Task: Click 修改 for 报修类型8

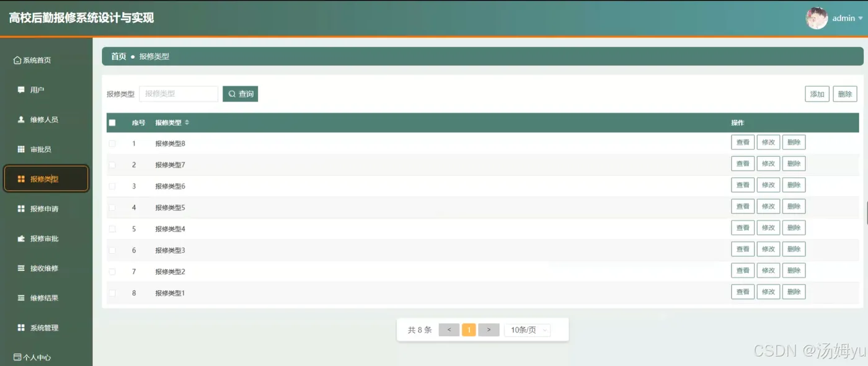Action: pos(768,142)
